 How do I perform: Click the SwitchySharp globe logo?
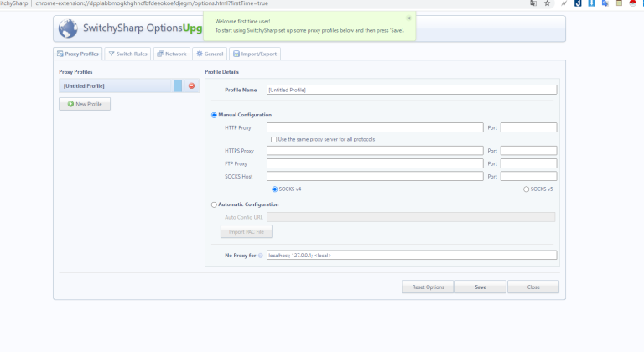coord(68,28)
